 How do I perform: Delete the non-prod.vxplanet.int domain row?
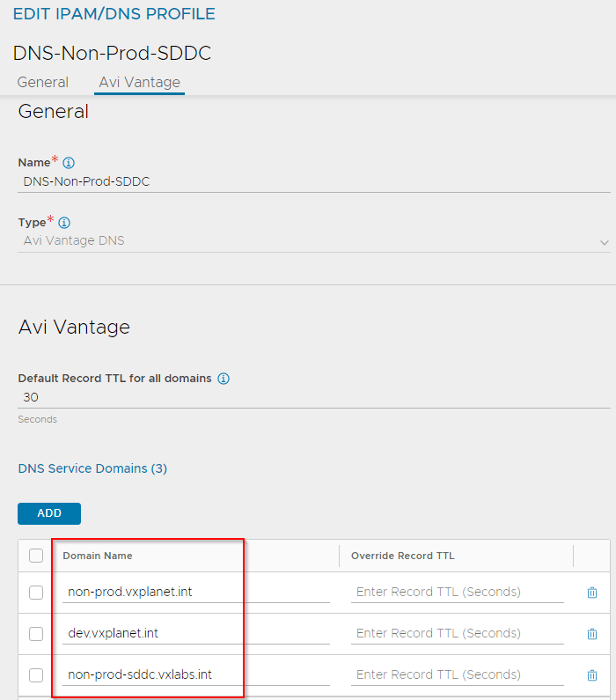coord(592,593)
